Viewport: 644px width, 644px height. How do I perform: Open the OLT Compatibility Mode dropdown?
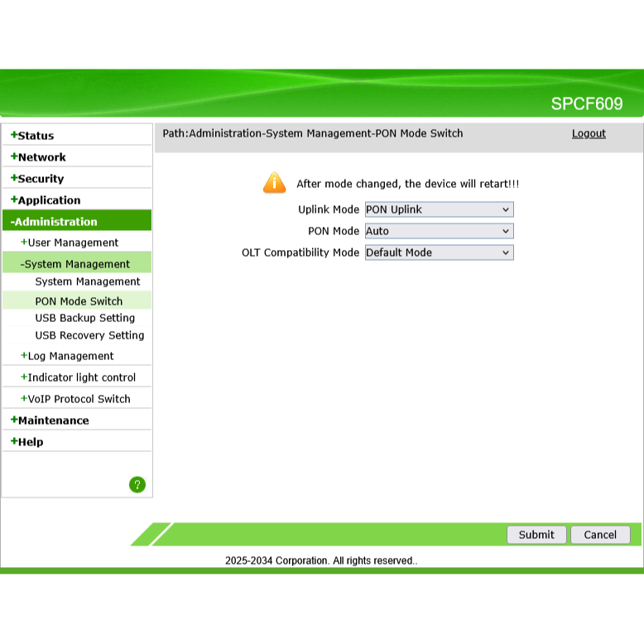(439, 253)
